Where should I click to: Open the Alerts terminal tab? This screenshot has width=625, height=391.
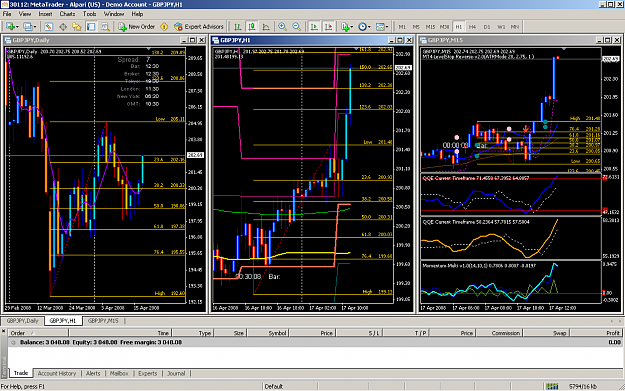coord(93,373)
